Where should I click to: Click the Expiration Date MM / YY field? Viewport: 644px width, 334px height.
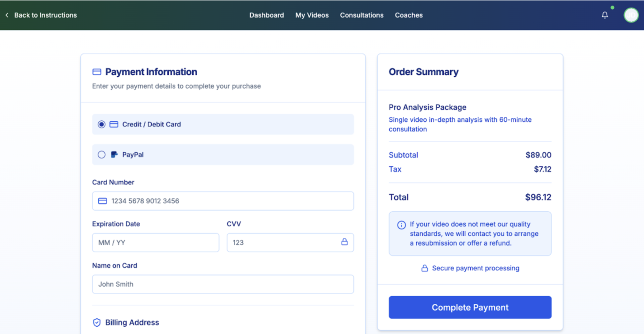[x=156, y=243]
